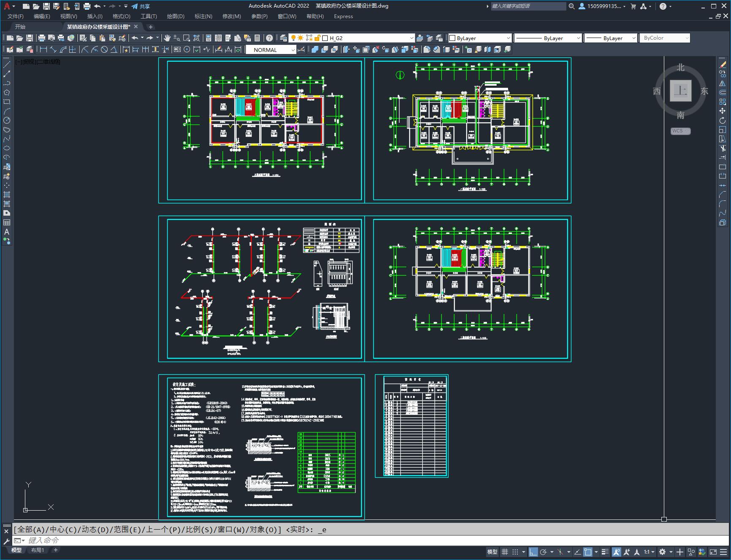
Task: Select the Table tool
Action: click(x=7, y=222)
